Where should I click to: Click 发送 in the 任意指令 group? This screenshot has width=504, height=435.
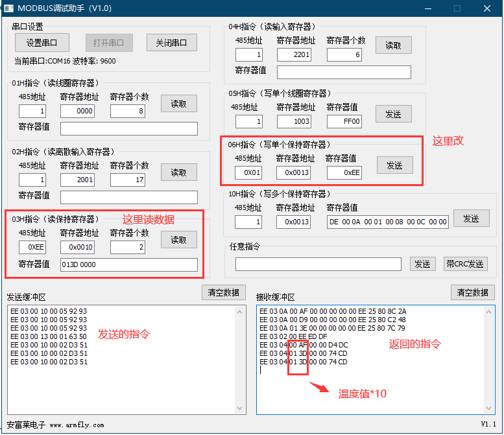click(423, 264)
